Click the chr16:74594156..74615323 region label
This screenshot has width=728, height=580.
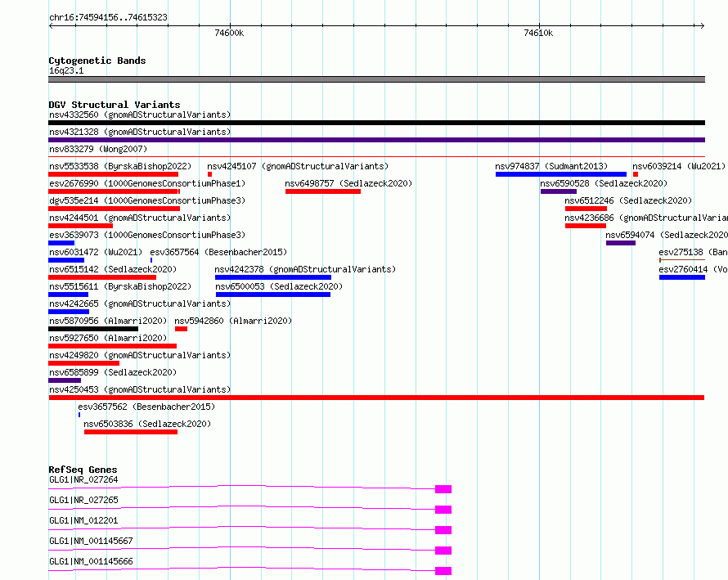coord(108,18)
